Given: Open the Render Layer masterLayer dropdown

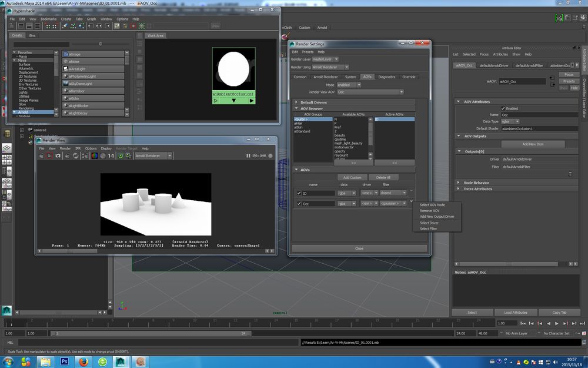Looking at the screenshot, I should (x=326, y=59).
